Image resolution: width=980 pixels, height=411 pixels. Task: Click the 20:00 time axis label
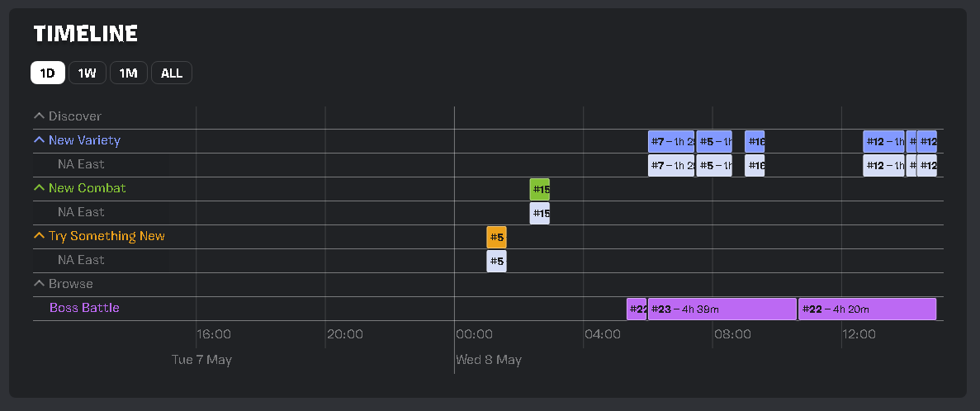tap(345, 334)
